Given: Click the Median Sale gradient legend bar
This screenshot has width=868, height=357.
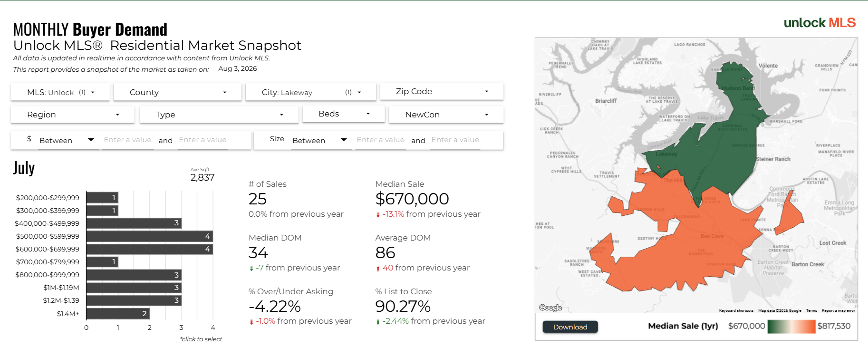Looking at the screenshot, I should tap(791, 327).
